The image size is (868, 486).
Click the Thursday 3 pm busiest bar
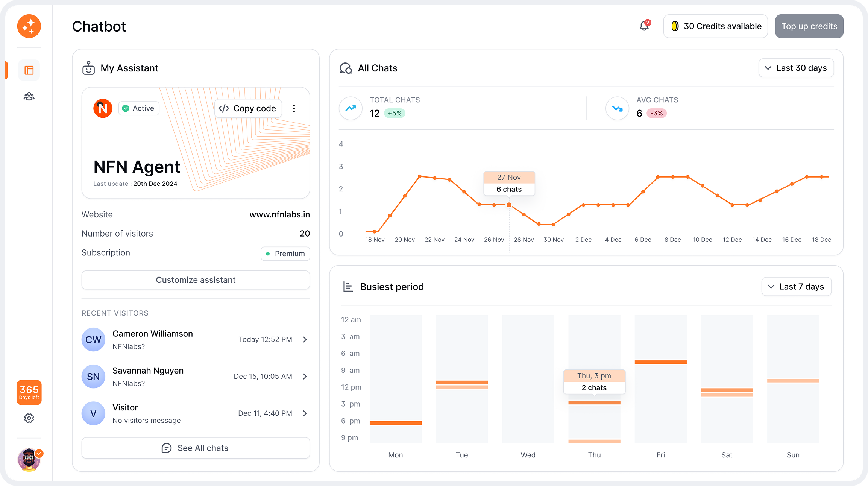594,403
